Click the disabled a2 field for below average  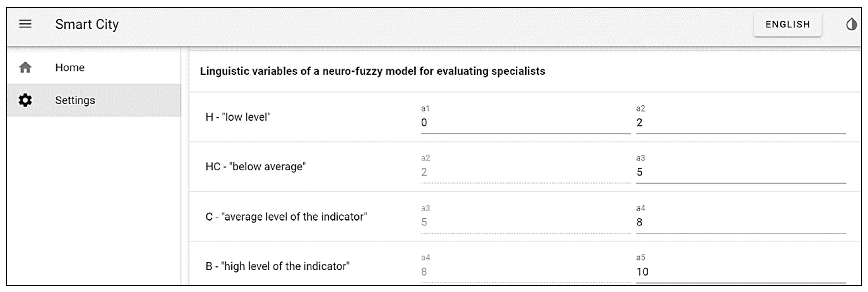(x=525, y=172)
